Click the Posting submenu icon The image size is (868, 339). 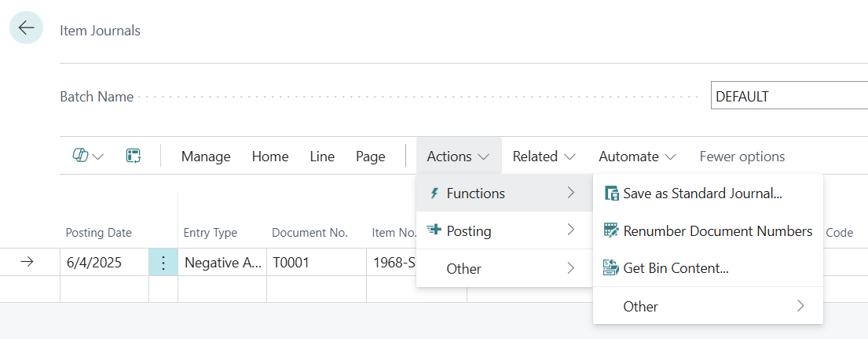tap(434, 230)
